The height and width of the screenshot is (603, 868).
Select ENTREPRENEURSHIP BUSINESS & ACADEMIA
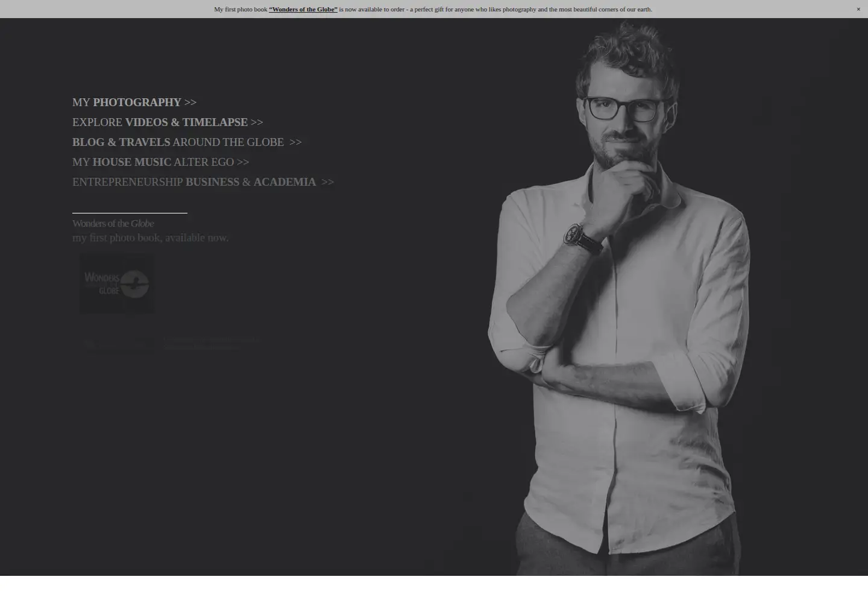pos(203,182)
